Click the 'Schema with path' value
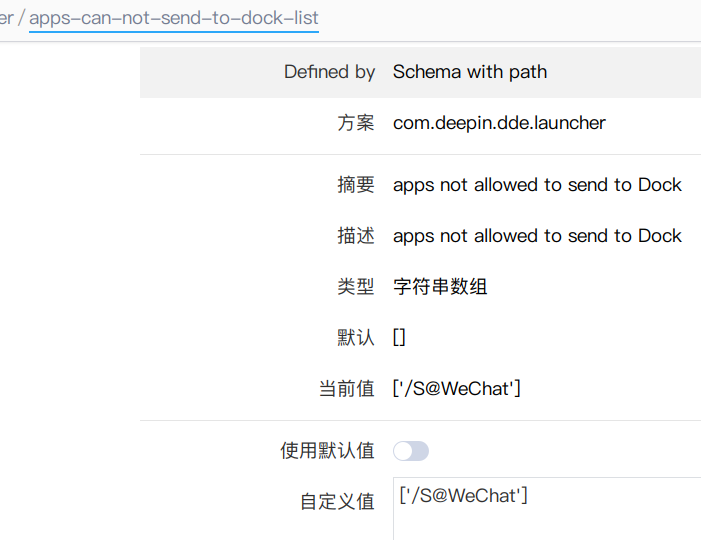Screen dimensions: 701x540 (470, 72)
